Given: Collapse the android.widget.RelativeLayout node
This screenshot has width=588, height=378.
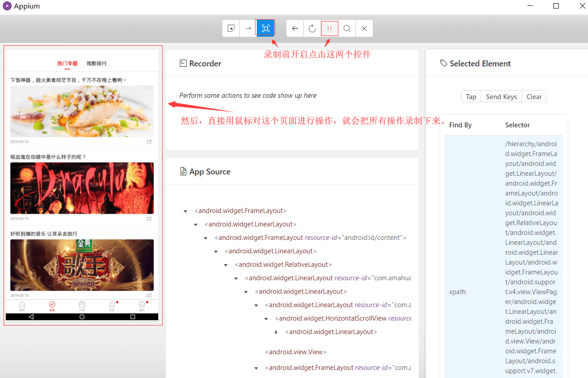Looking at the screenshot, I should pos(226,265).
